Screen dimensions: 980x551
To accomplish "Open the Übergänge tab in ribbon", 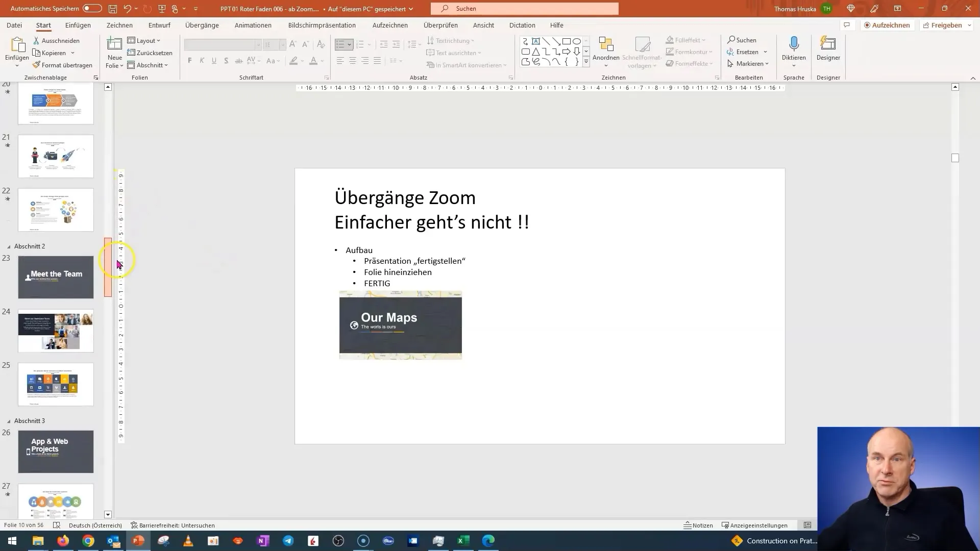I will pyautogui.click(x=203, y=25).
